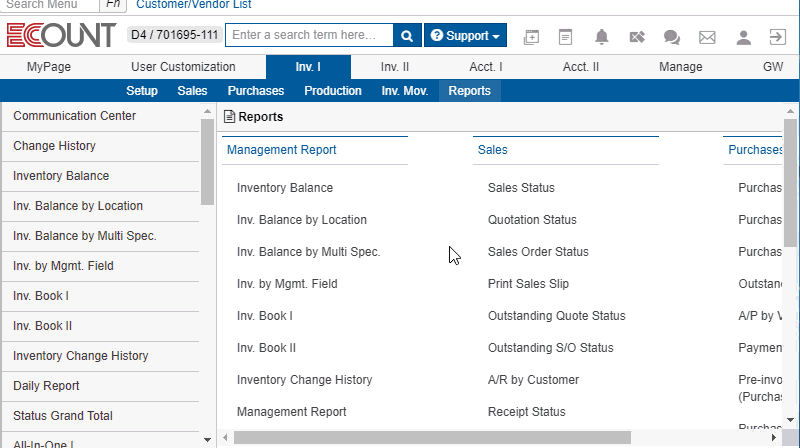Click the search term input field

pos(309,35)
